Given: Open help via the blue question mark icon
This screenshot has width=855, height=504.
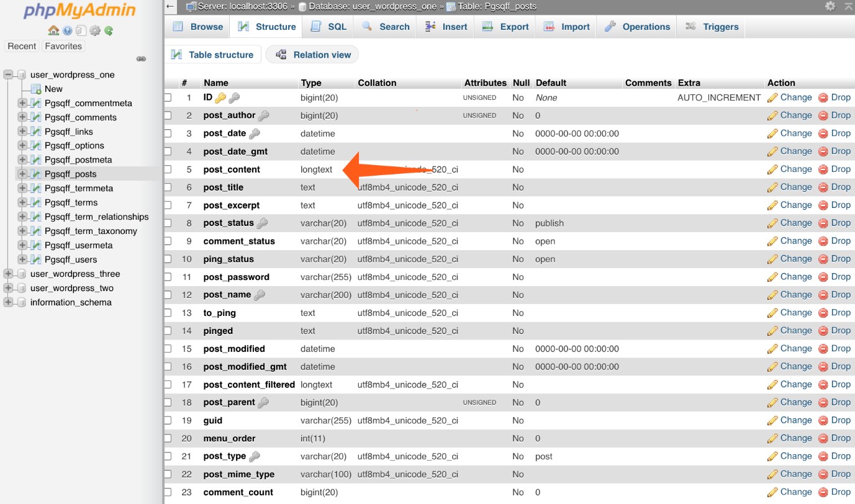Looking at the screenshot, I should pyautogui.click(x=66, y=30).
